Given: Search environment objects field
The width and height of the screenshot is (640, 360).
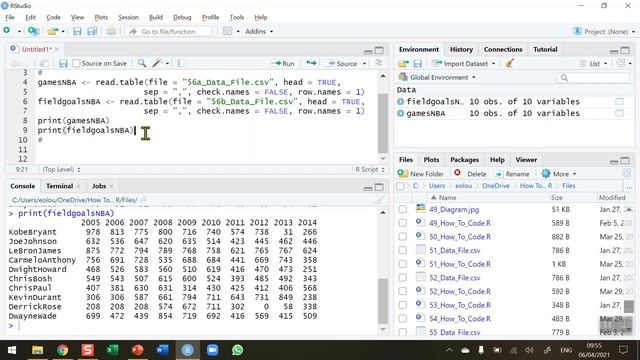Looking at the screenshot, I should point(593,78).
